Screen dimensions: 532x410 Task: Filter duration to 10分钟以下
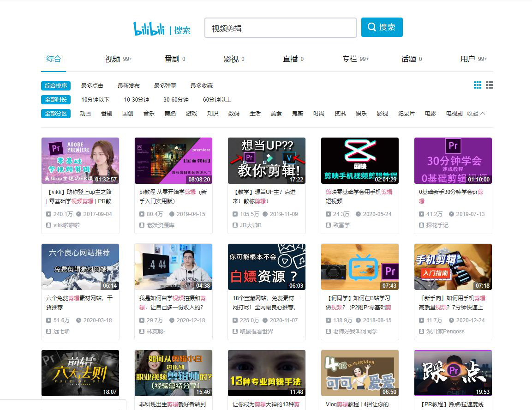pos(96,100)
